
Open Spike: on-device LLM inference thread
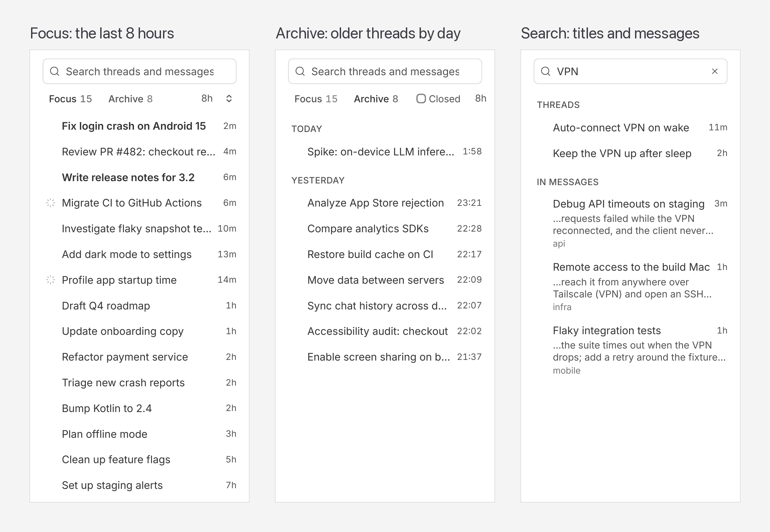385,152
